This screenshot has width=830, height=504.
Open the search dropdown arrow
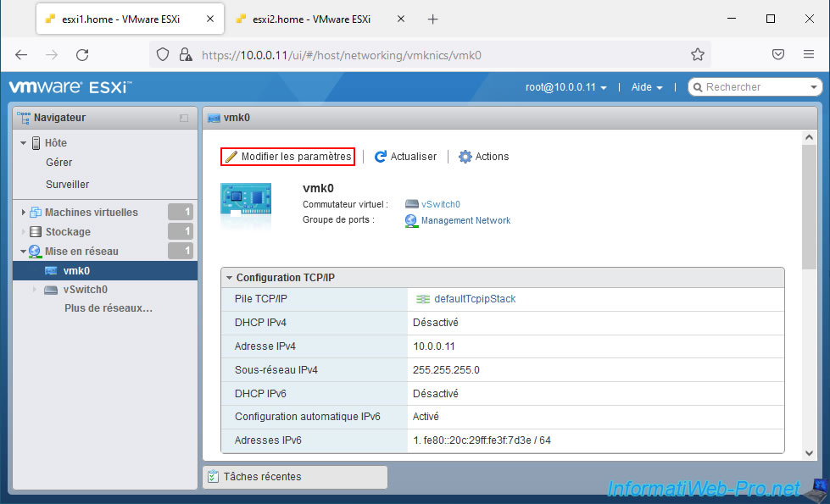pyautogui.click(x=814, y=87)
